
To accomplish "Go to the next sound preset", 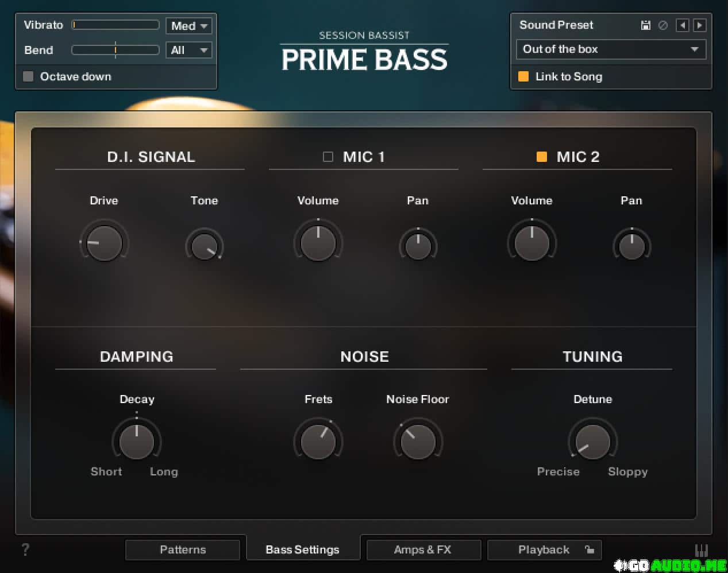I will (x=700, y=25).
